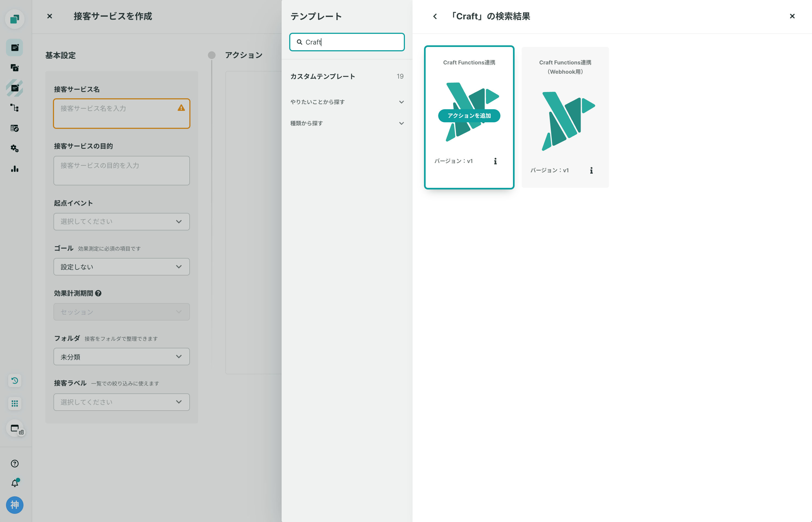Click the KARTE logo icon in the sidebar
Image resolution: width=812 pixels, height=522 pixels.
click(14, 19)
